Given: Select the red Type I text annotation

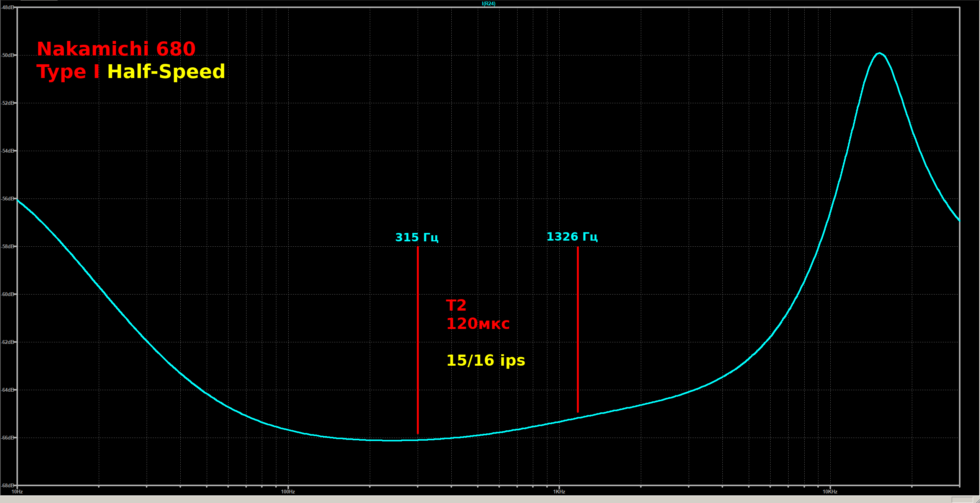Looking at the screenshot, I should pos(68,72).
